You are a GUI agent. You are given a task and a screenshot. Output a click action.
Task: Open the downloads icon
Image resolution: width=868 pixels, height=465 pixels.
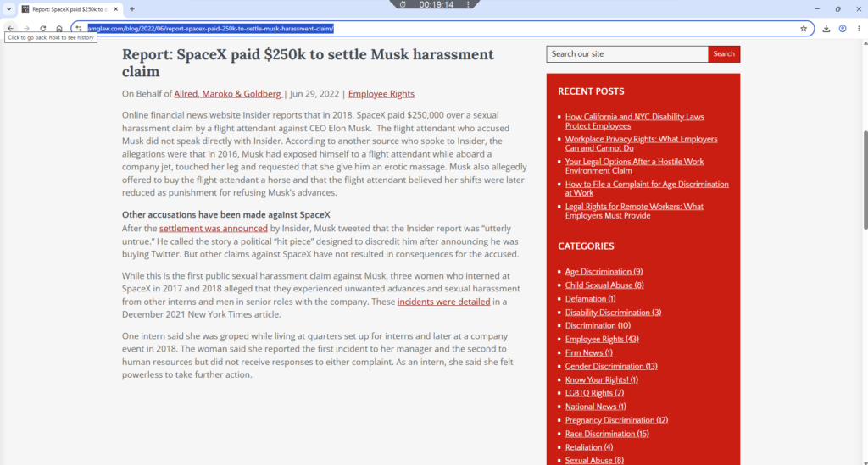pos(826,29)
